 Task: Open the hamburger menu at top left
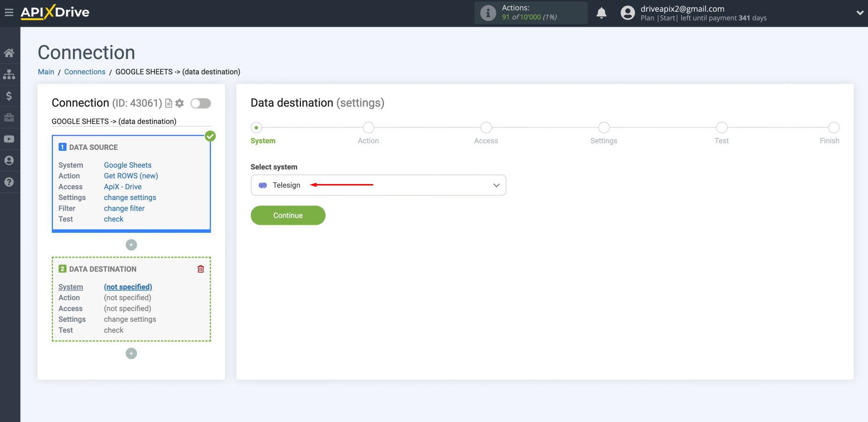coord(8,12)
